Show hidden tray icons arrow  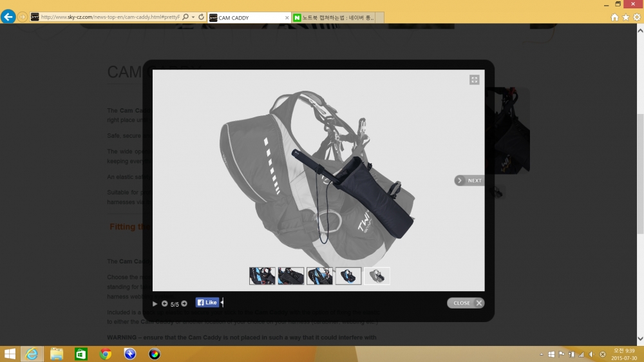coord(542,354)
